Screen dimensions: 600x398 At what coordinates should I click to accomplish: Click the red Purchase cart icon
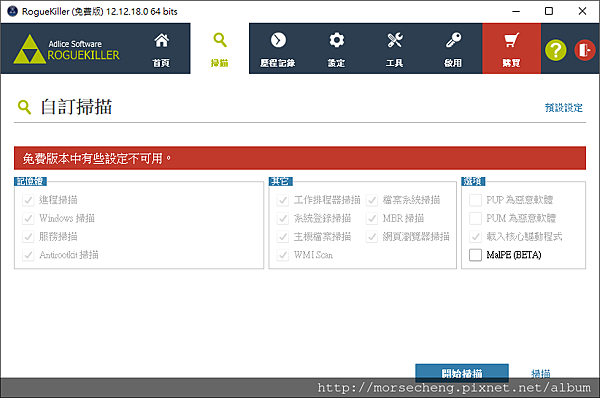pos(512,49)
